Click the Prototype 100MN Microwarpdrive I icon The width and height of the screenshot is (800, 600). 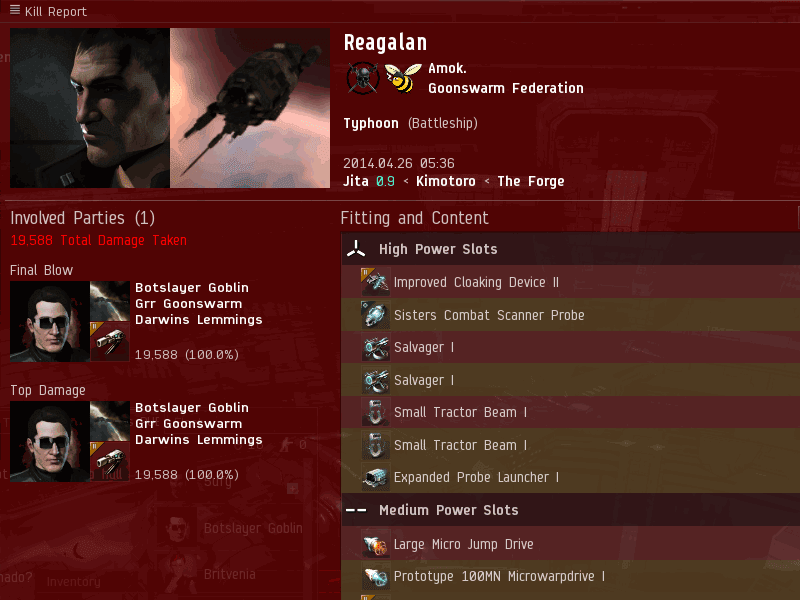(376, 577)
